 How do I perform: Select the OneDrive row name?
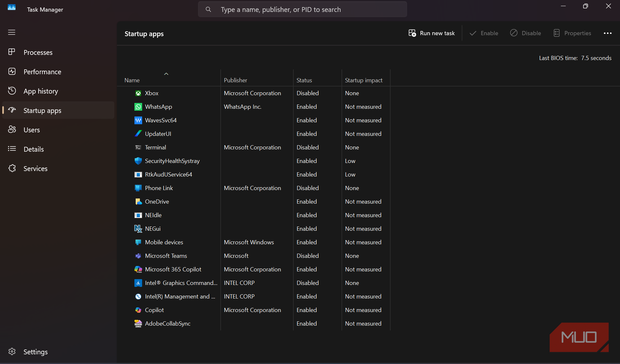pyautogui.click(x=157, y=202)
